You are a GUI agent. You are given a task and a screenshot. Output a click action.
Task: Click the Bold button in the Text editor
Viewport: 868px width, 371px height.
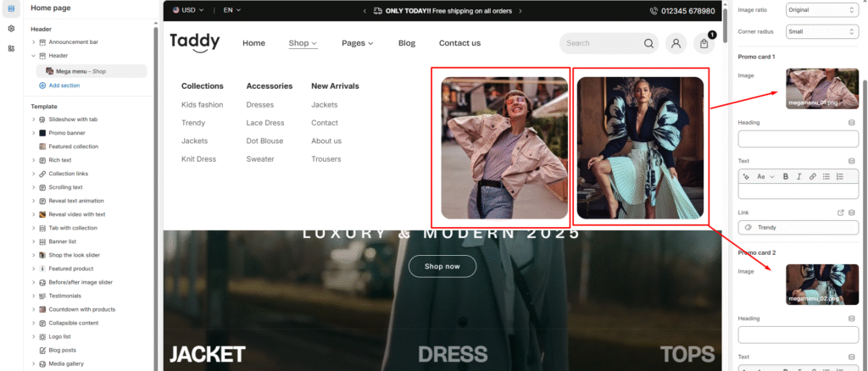coord(786,176)
